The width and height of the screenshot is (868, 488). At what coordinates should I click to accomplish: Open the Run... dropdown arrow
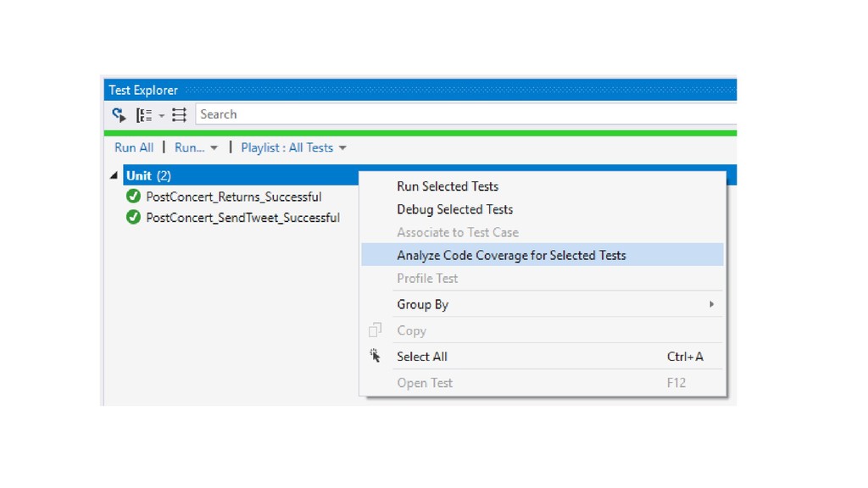(214, 147)
